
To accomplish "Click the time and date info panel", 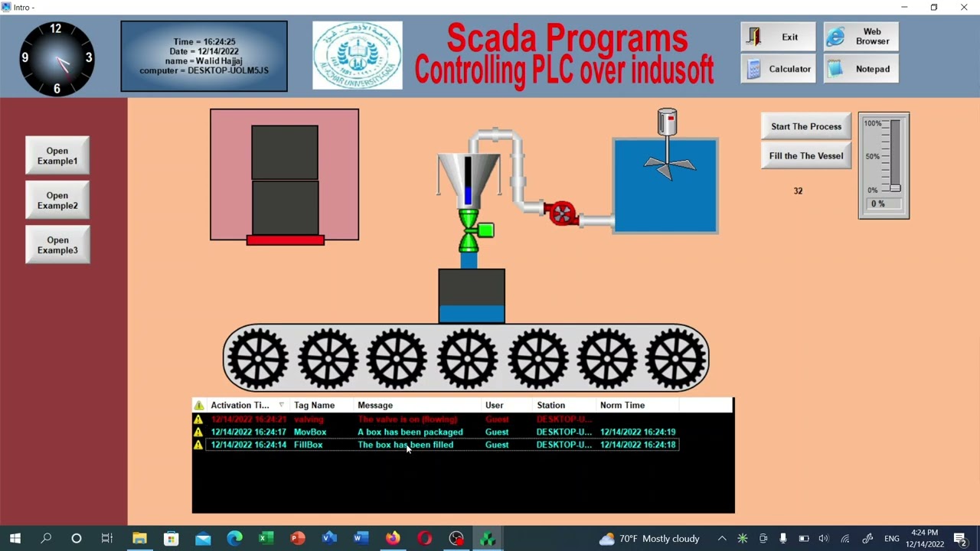I will point(204,57).
